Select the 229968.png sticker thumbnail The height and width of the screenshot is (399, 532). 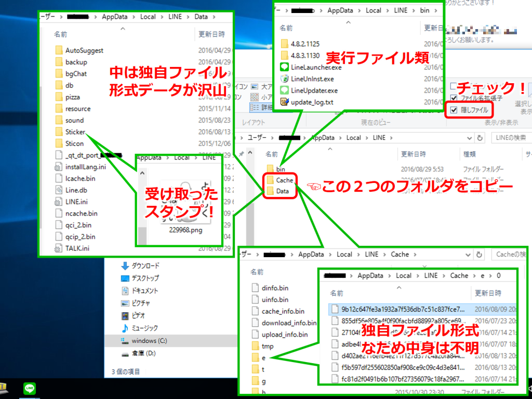(x=185, y=207)
